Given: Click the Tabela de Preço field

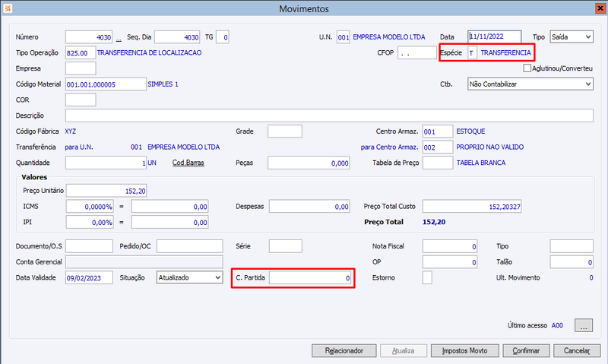Looking at the screenshot, I should (438, 163).
